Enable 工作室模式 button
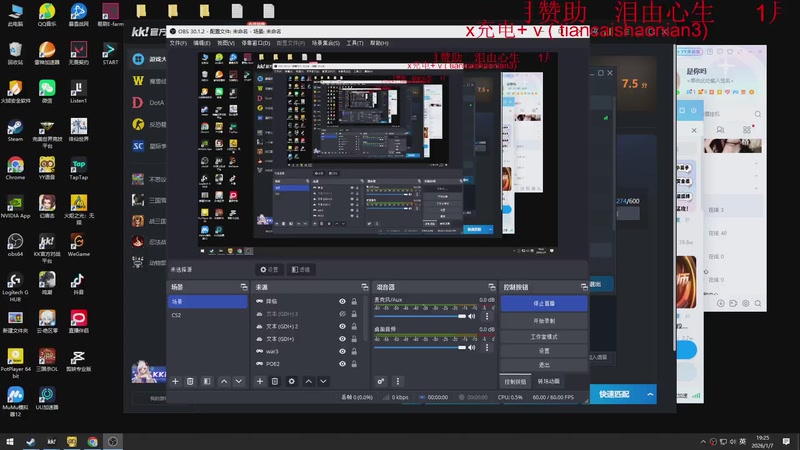 [x=544, y=337]
